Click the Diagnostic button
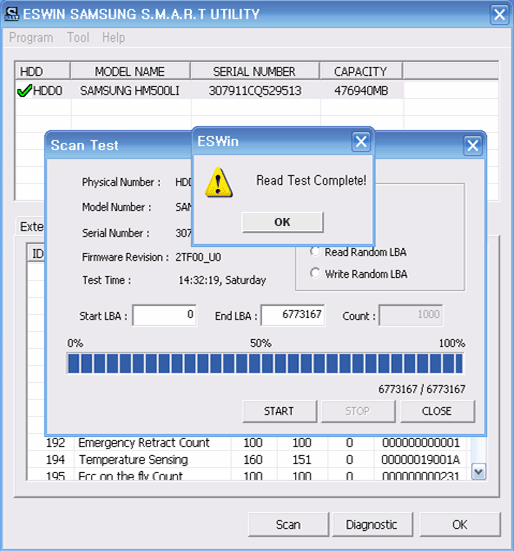The image size is (514, 551). (372, 524)
